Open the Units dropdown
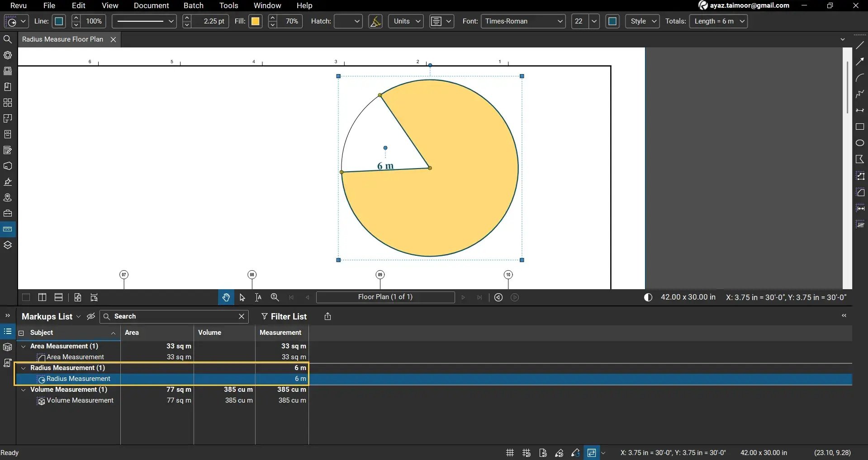The height and width of the screenshot is (460, 868). pyautogui.click(x=406, y=21)
